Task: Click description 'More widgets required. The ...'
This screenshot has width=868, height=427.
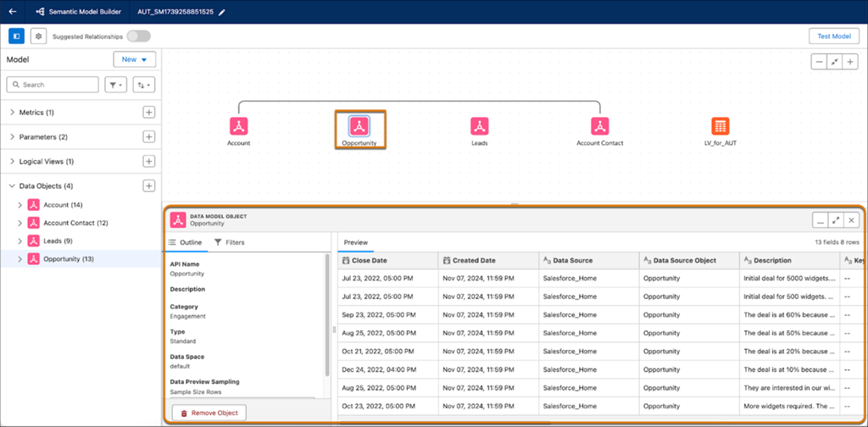Action: click(x=789, y=406)
